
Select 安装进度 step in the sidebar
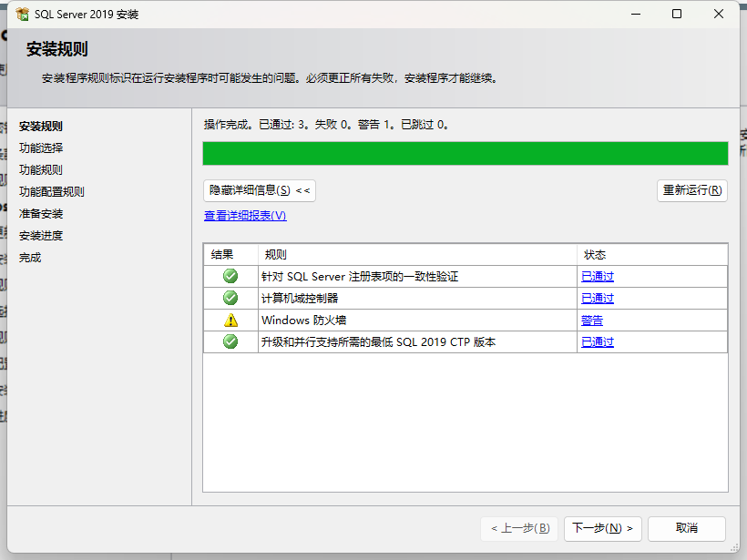(41, 236)
